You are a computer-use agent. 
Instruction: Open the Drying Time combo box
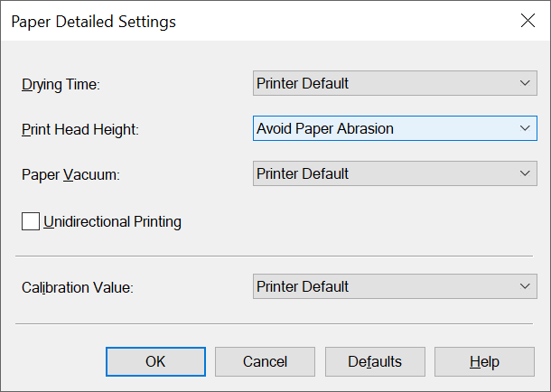coord(384,84)
